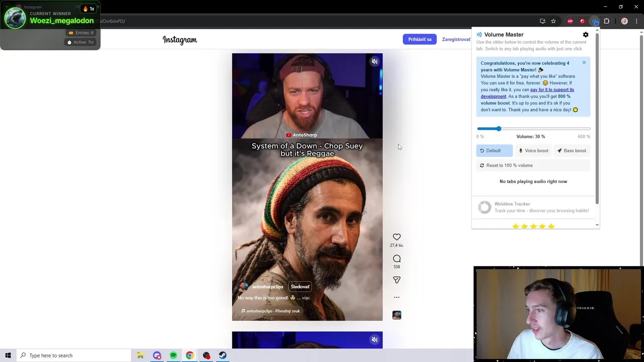This screenshot has height=362, width=644.
Task: Open the pay for it to support link
Action: pyautogui.click(x=527, y=93)
